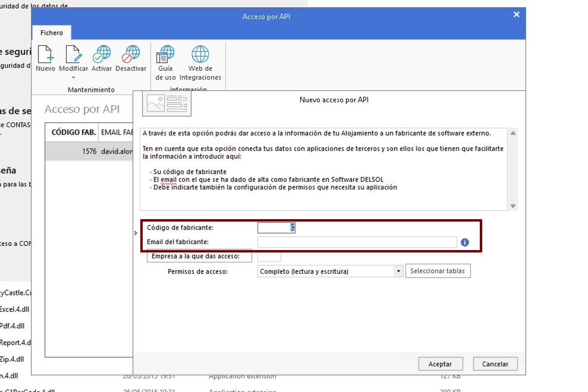Click the Excel.4.dll file in background

pyautogui.click(x=14, y=309)
